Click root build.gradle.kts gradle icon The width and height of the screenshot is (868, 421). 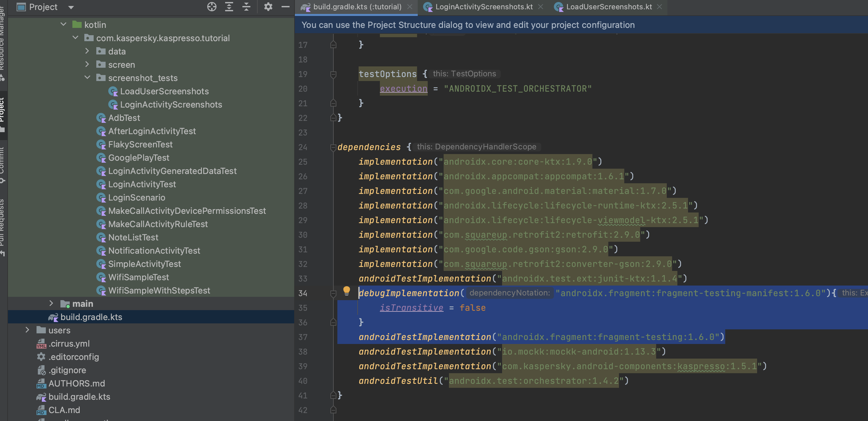41,397
